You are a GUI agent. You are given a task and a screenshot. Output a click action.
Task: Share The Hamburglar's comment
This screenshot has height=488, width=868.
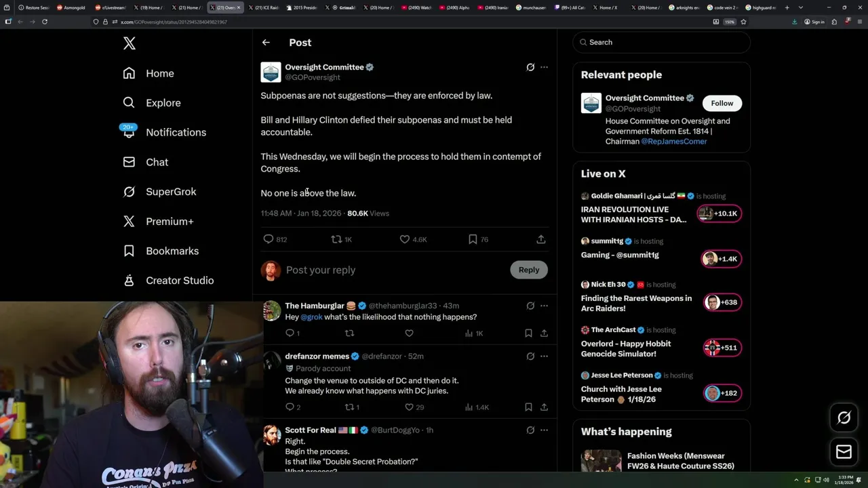click(544, 333)
